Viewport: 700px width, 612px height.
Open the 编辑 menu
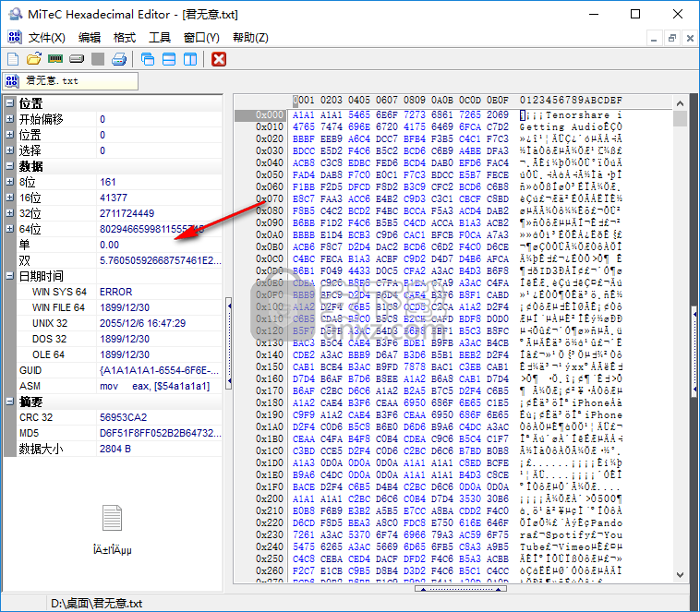[x=90, y=38]
